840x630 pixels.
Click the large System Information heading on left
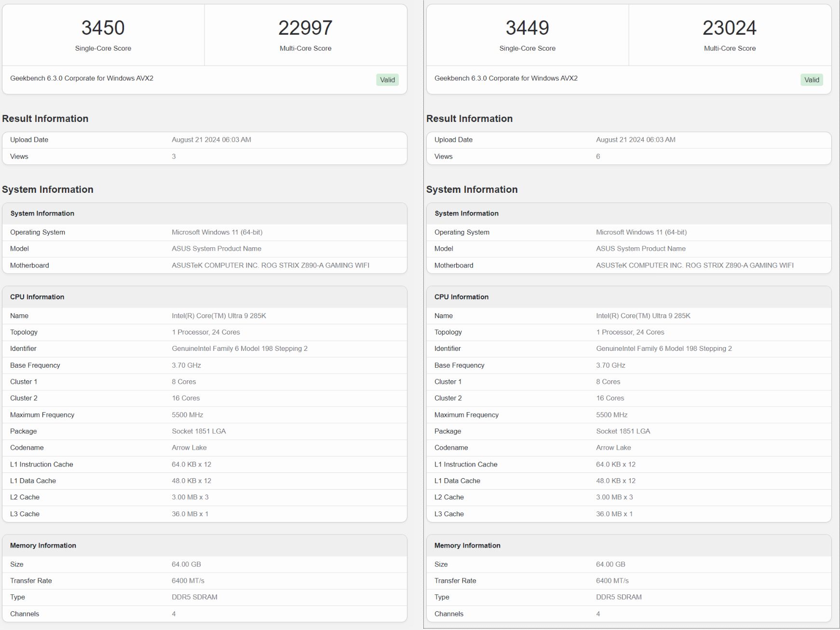click(48, 189)
